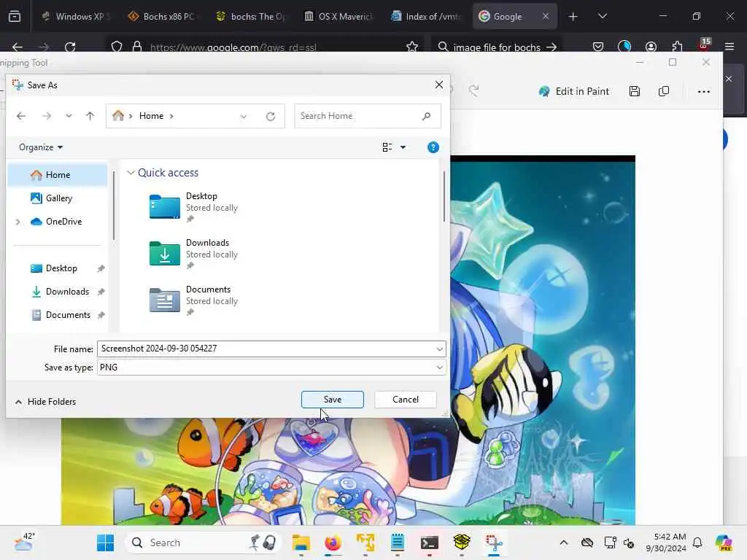Open the Firefox extensions puzzle icon

click(677, 47)
